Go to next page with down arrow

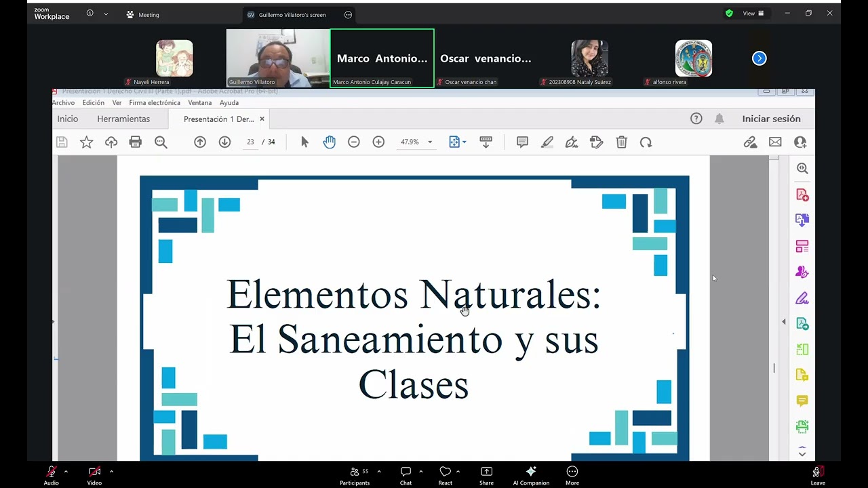click(x=224, y=142)
